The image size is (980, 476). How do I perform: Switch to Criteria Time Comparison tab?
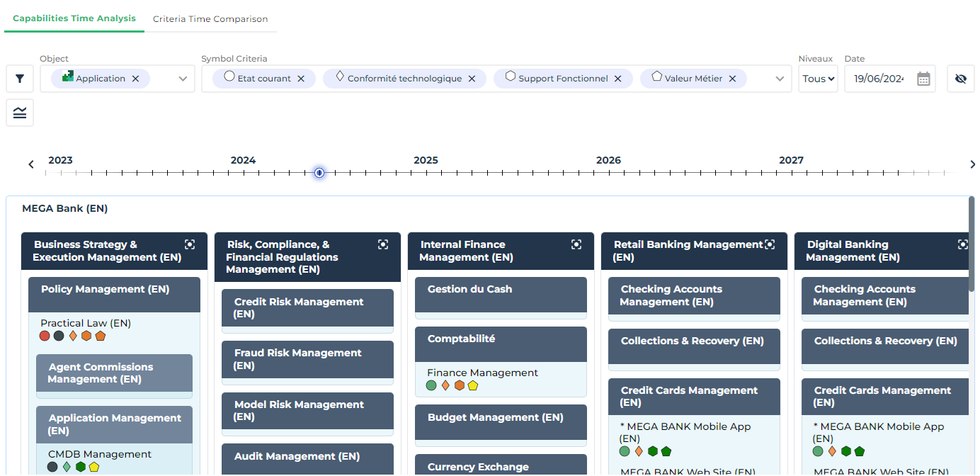pos(210,19)
